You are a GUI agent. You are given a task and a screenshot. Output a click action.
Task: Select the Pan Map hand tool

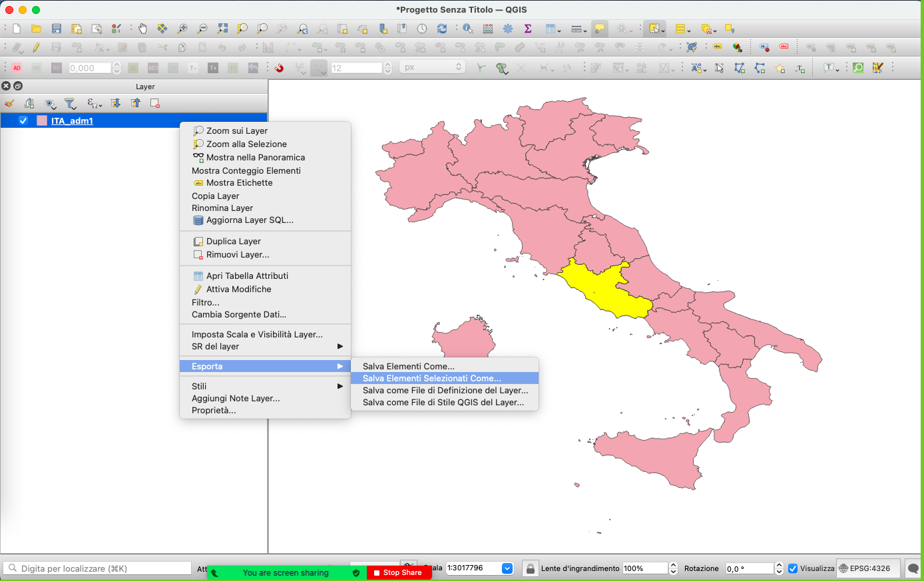(x=142, y=29)
